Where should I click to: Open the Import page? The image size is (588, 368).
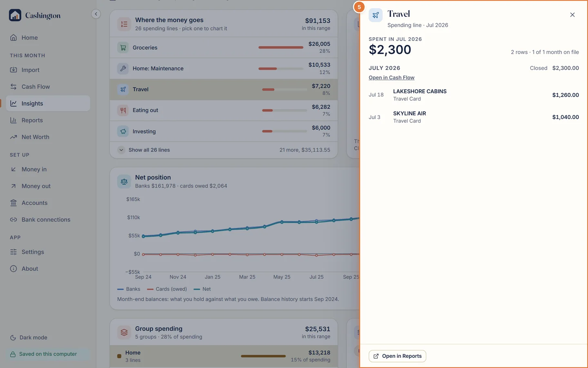coord(48,70)
